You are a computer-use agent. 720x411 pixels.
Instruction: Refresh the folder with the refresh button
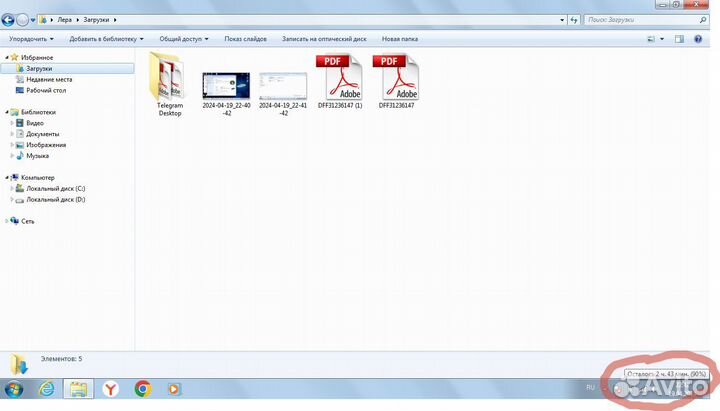point(574,20)
